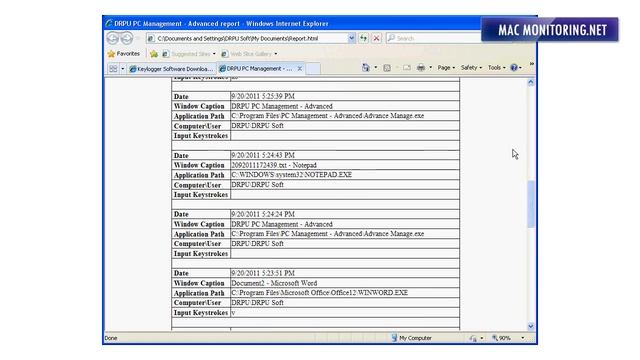Click the Feeds icon in command bar
The height and width of the screenshot is (360, 640).
point(387,68)
